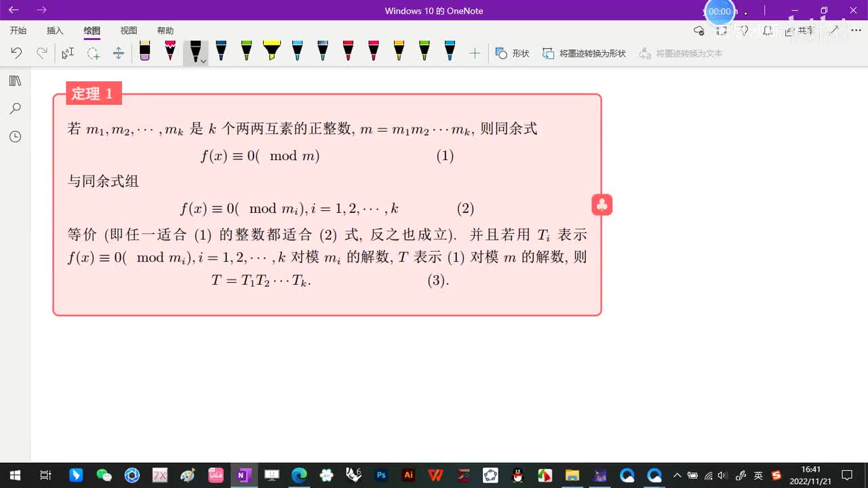Click the recording timer 00:00 overlay
Viewport: 868px width, 488px height.
click(x=719, y=12)
